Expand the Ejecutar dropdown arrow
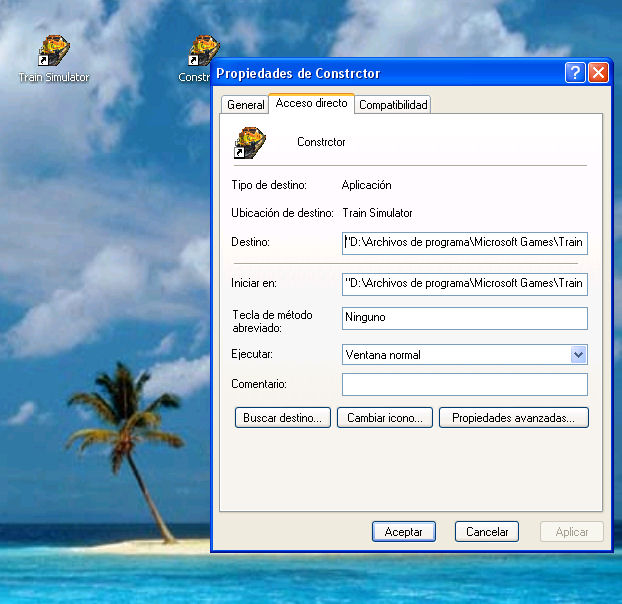This screenshot has width=622, height=604. [x=578, y=355]
